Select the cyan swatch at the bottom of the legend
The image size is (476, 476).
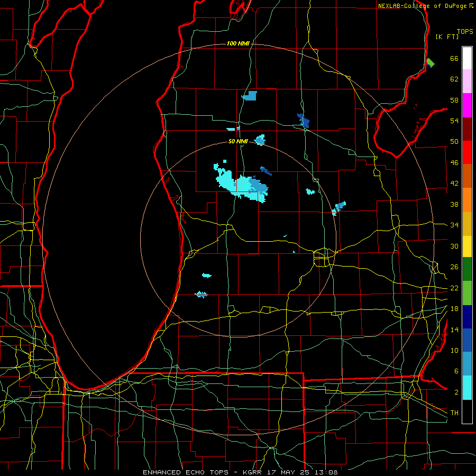[467, 388]
